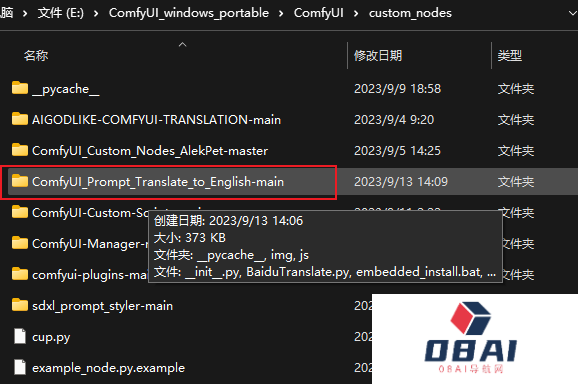Select ComfyUI_Custom_Nodes_AlekPet-master folder icon
The height and width of the screenshot is (384, 578).
20,150
